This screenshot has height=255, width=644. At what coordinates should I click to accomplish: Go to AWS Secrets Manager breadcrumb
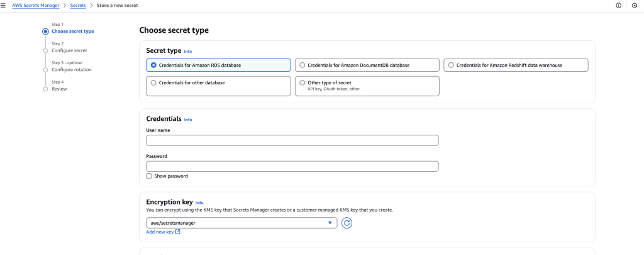tap(35, 5)
